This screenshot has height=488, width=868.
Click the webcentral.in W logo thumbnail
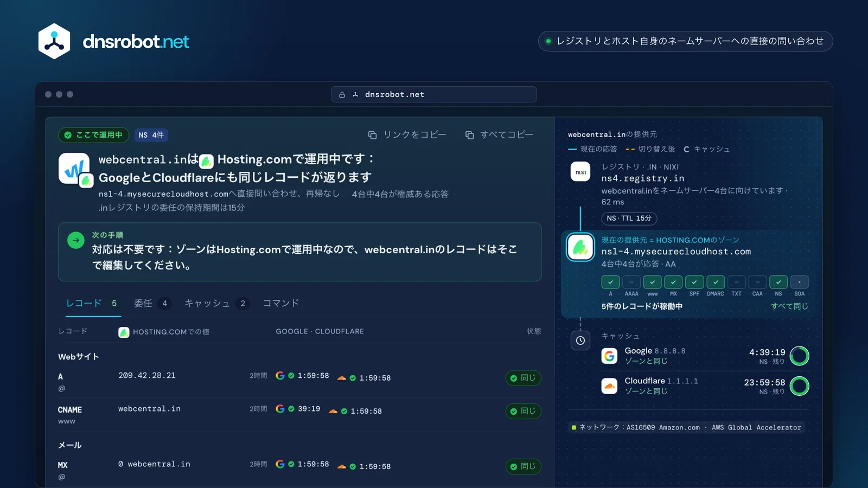click(74, 169)
